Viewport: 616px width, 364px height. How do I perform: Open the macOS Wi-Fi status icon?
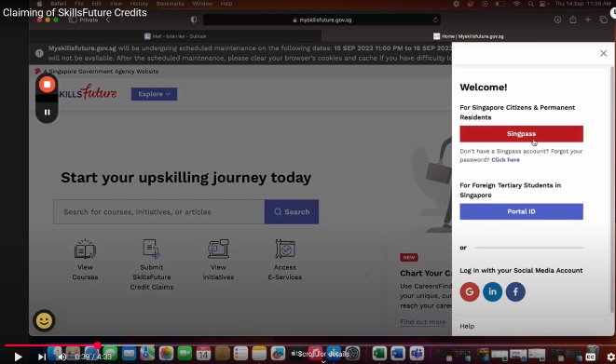tap(516, 4)
